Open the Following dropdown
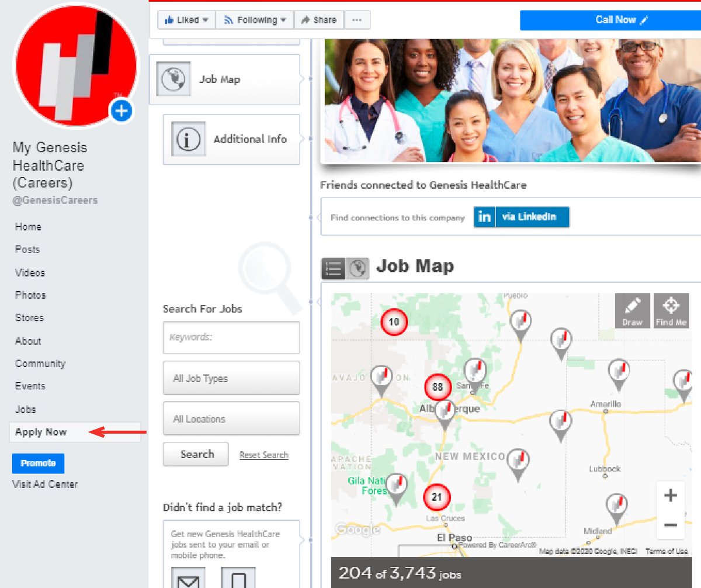Image resolution: width=701 pixels, height=588 pixels. click(255, 20)
